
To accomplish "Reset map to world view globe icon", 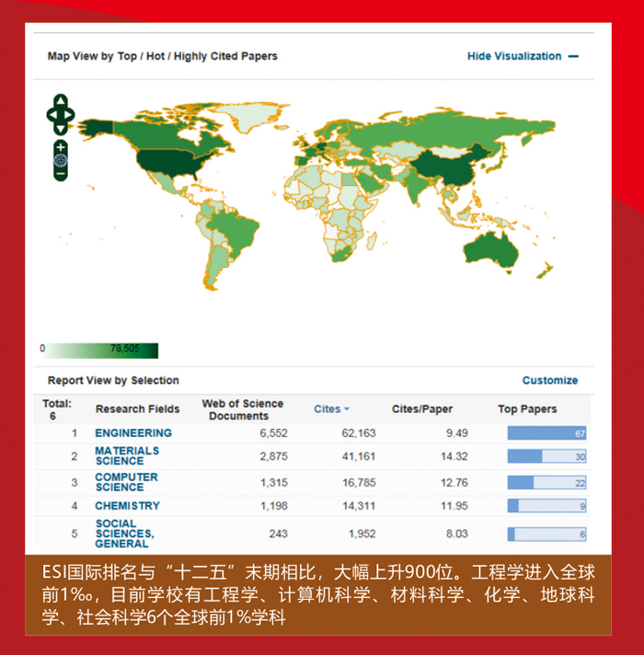I will (x=61, y=160).
